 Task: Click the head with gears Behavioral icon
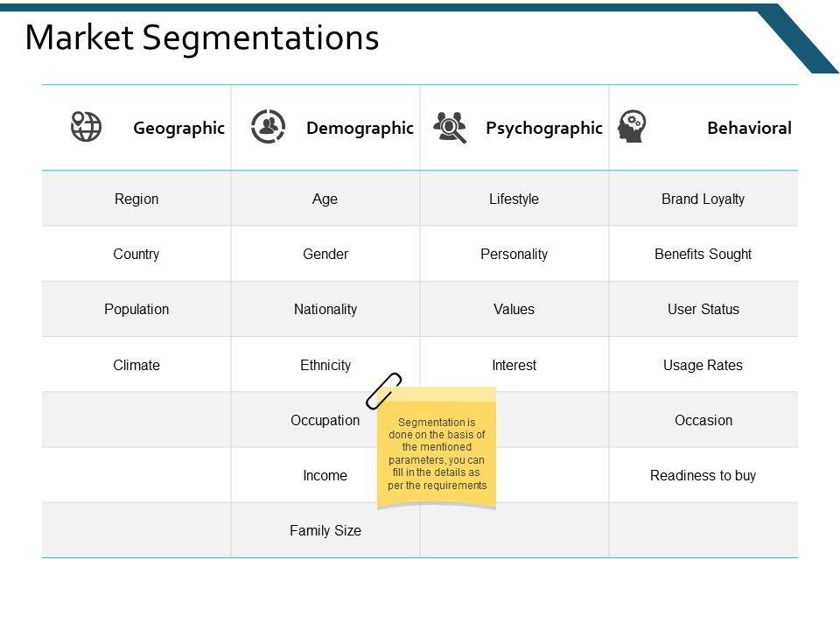tap(631, 127)
